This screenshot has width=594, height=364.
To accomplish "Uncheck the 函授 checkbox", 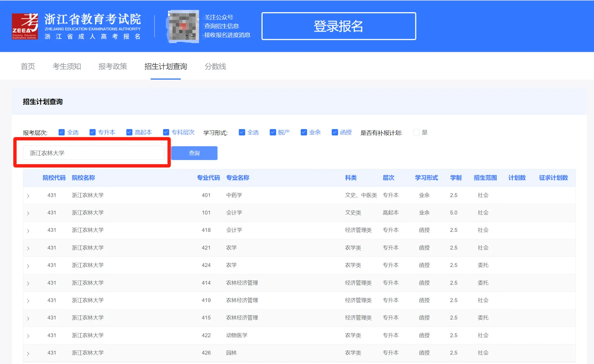I will pos(335,132).
